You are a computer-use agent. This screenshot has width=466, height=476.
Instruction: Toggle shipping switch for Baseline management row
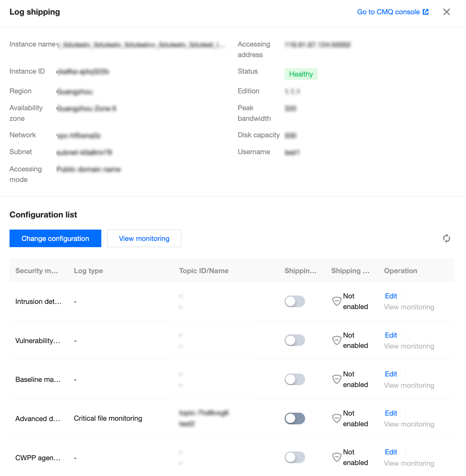294,379
